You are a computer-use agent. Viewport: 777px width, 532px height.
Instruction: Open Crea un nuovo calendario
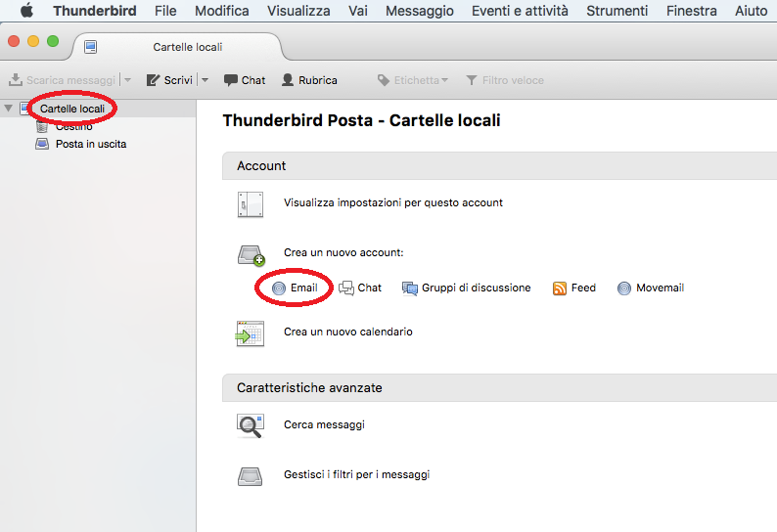347,332
